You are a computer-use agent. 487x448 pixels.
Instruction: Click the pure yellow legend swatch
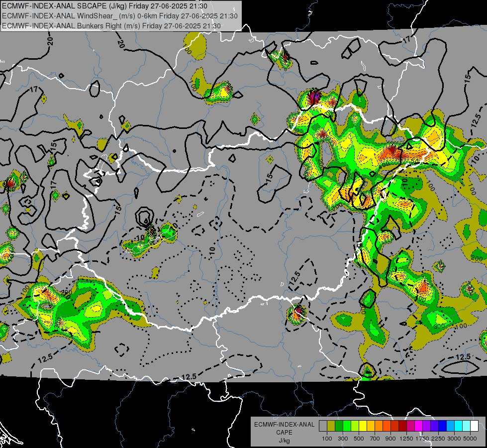(363, 426)
